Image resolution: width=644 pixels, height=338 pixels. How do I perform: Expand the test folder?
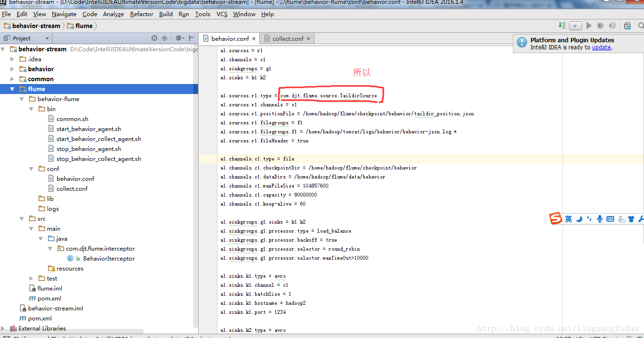(x=31, y=278)
